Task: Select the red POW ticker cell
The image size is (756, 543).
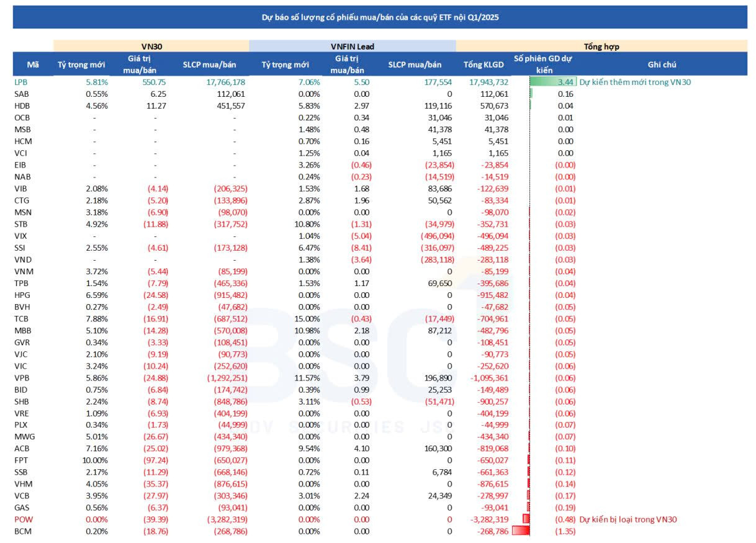Action: click(22, 519)
